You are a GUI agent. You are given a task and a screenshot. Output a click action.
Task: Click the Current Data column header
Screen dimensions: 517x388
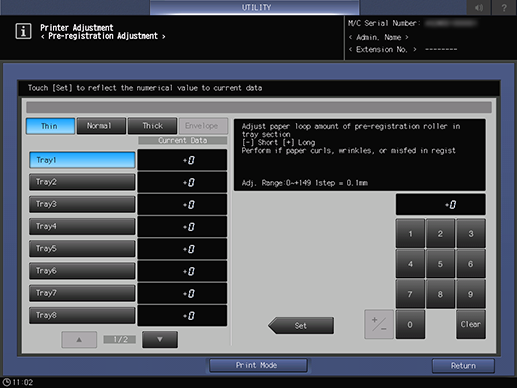click(183, 140)
